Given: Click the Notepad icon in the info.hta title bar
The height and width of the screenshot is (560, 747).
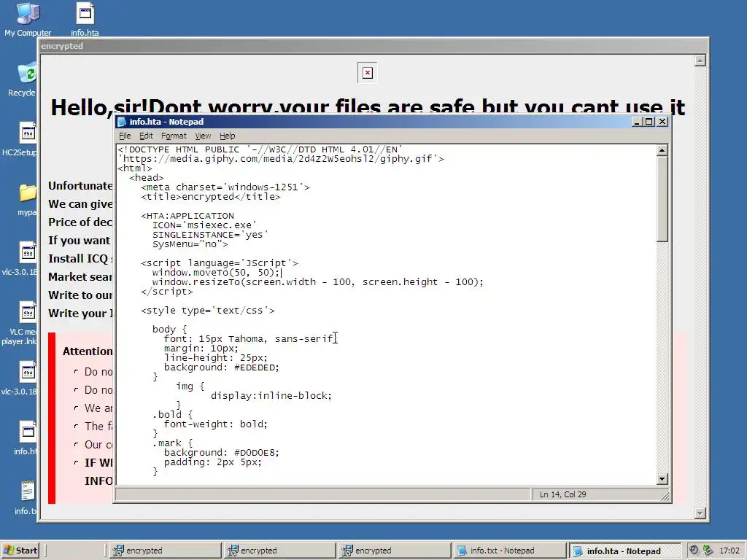Looking at the screenshot, I should tap(122, 122).
